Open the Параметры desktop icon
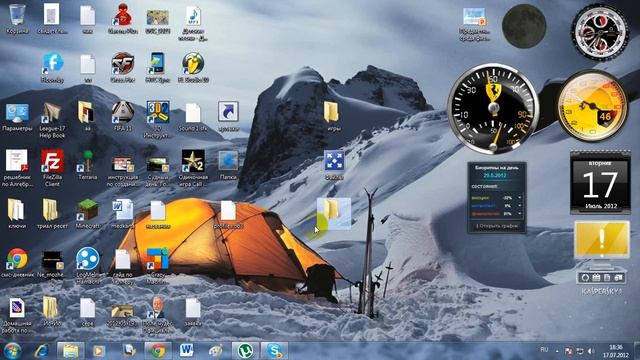The height and width of the screenshot is (360, 640). (x=17, y=116)
